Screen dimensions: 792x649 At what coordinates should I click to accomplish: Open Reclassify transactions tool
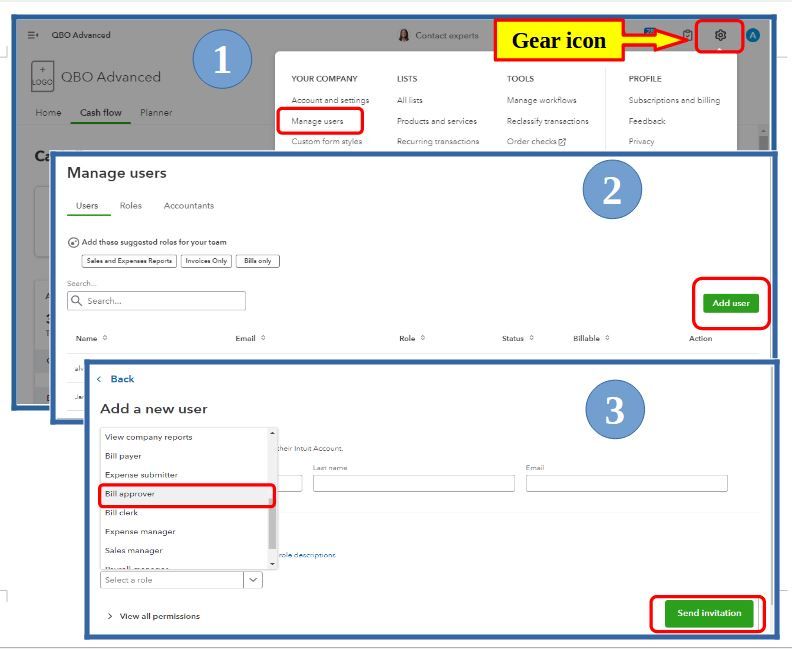pos(548,121)
